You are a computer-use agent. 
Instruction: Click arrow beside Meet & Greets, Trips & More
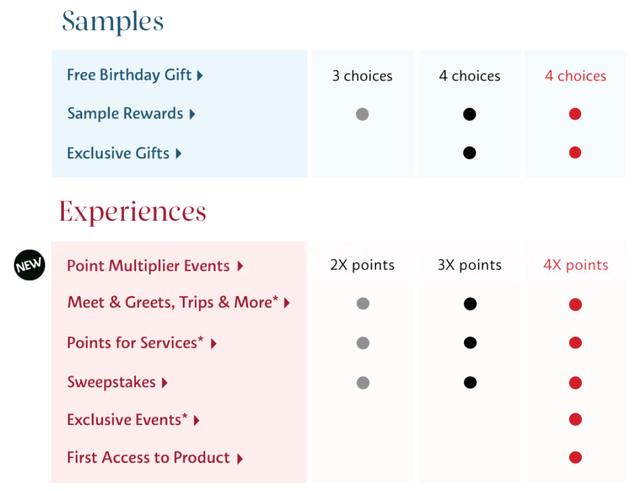287,303
